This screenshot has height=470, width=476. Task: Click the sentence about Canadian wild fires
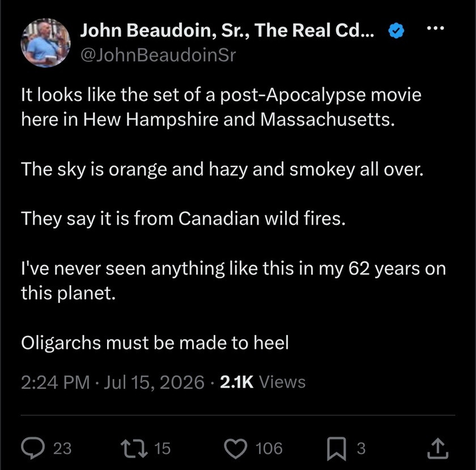184,218
